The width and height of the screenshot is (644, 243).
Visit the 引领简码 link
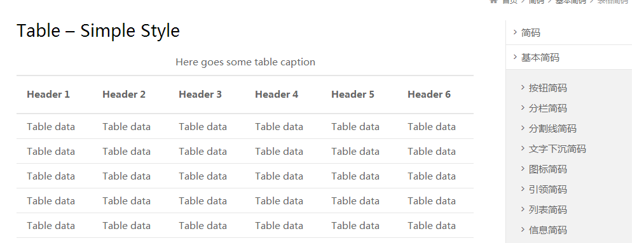(x=548, y=189)
